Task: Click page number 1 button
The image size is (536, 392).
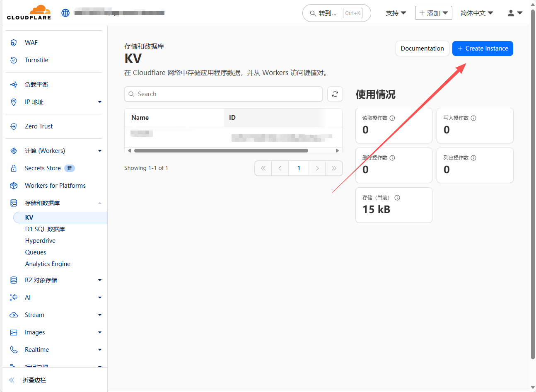Action: click(x=299, y=168)
